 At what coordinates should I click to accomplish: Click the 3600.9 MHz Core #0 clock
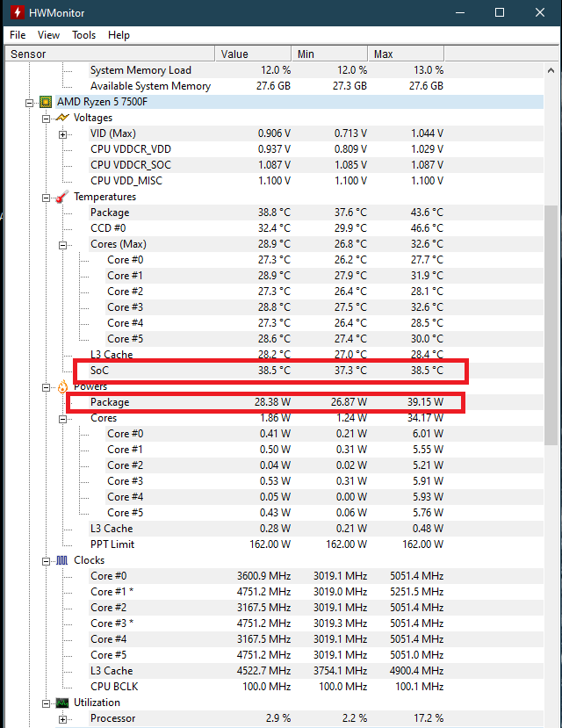tap(263, 576)
